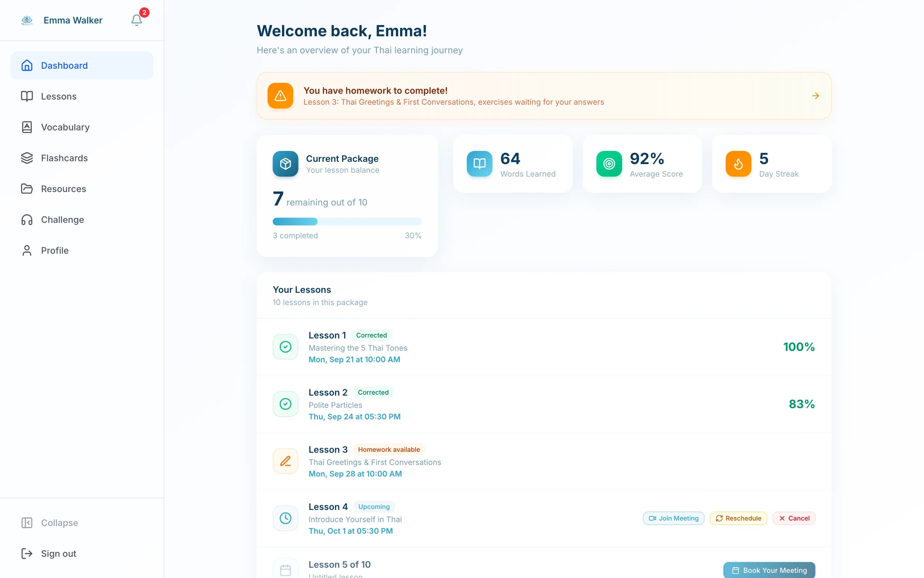
Task: Reschedule Lesson 4
Action: pos(738,518)
